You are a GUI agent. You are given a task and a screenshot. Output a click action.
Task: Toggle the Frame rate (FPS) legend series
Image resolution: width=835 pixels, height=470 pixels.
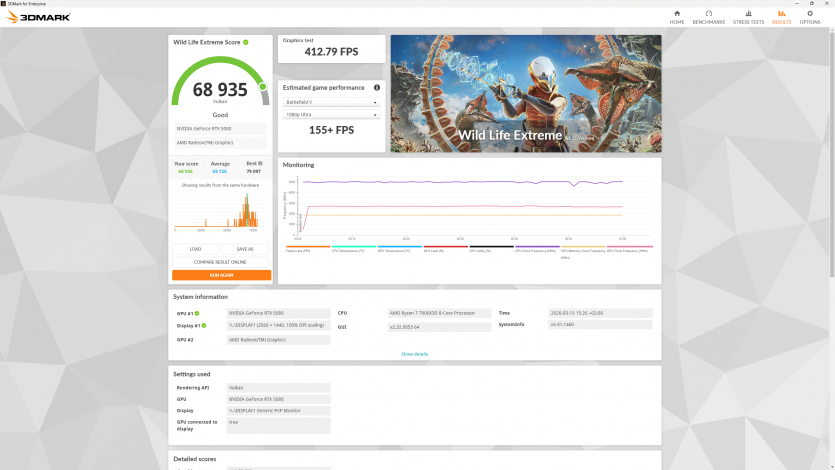(298, 250)
